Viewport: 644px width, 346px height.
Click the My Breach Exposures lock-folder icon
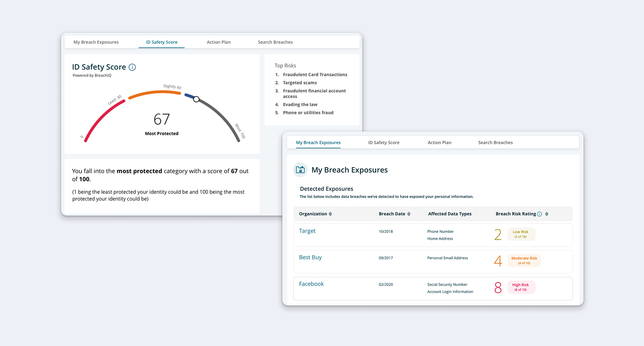[x=300, y=170]
